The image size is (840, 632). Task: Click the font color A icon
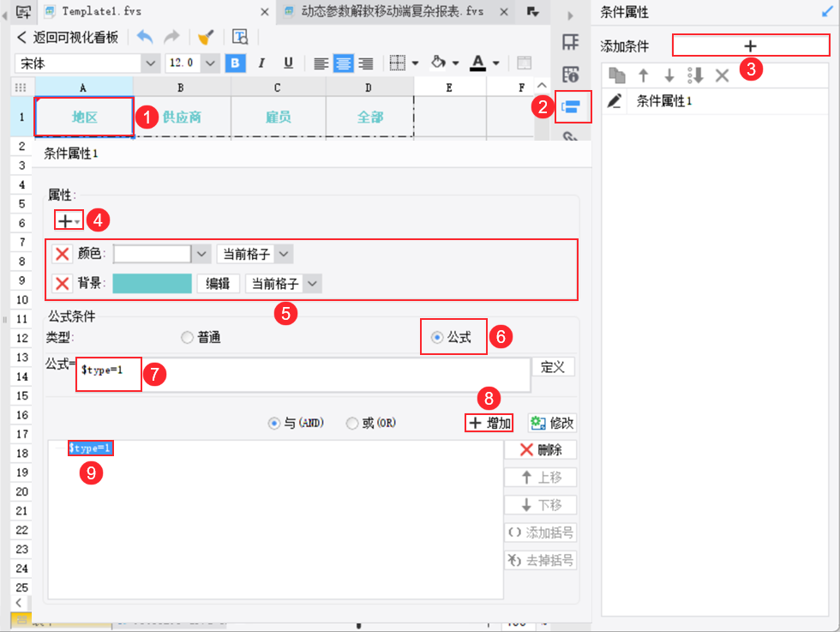click(478, 63)
